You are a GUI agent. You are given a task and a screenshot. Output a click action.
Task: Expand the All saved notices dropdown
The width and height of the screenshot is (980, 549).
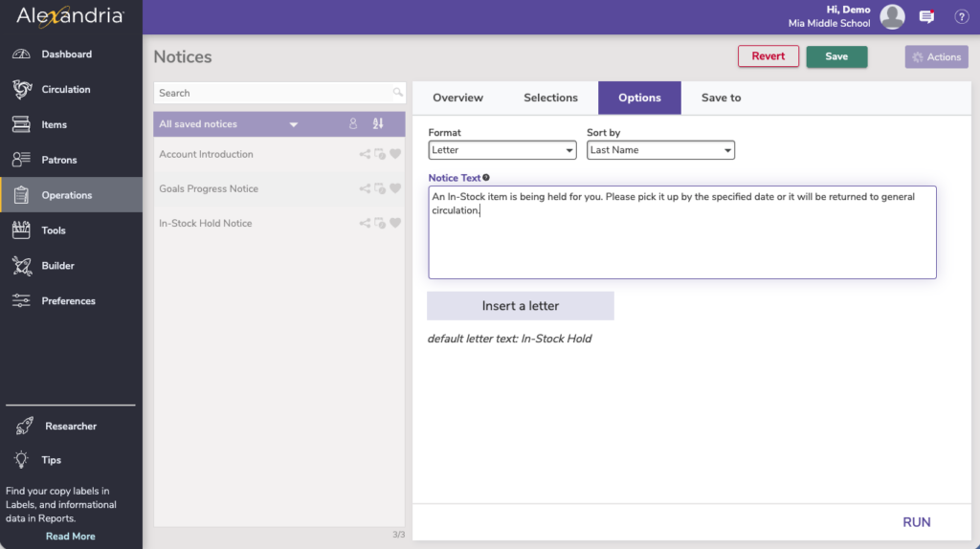pyautogui.click(x=294, y=124)
